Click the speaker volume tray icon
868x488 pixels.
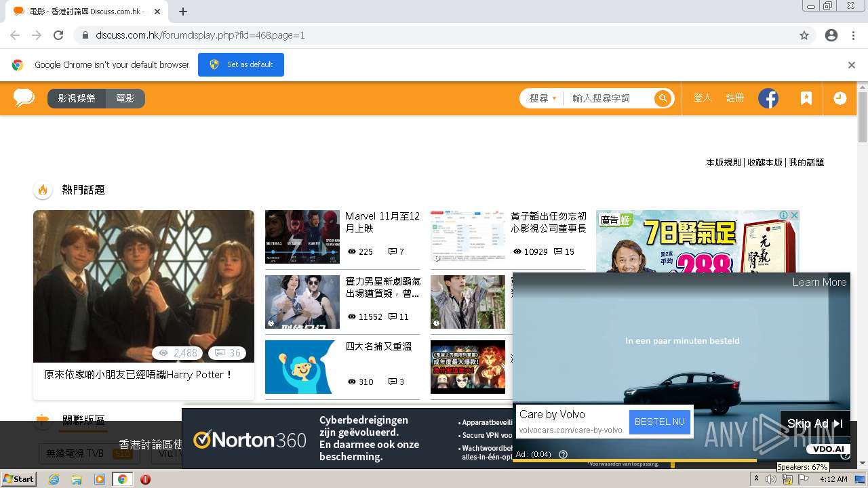pos(771,479)
